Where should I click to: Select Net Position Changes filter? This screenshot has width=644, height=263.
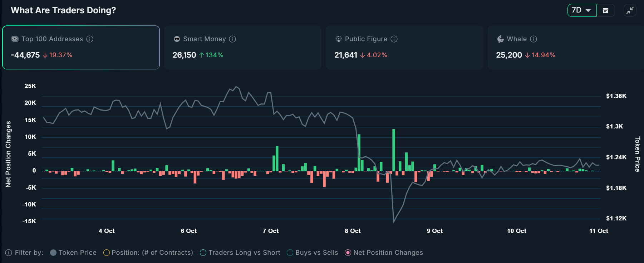pos(384,253)
